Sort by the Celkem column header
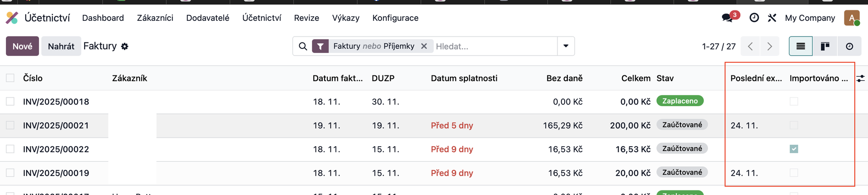The height and width of the screenshot is (195, 868). point(636,78)
